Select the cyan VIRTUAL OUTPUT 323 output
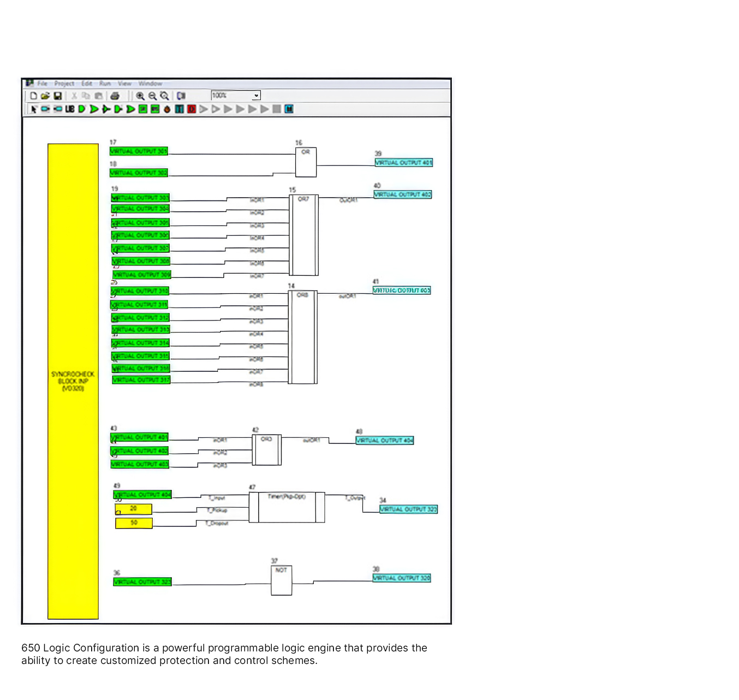Image resolution: width=739 pixels, height=700 pixels. coord(408,509)
